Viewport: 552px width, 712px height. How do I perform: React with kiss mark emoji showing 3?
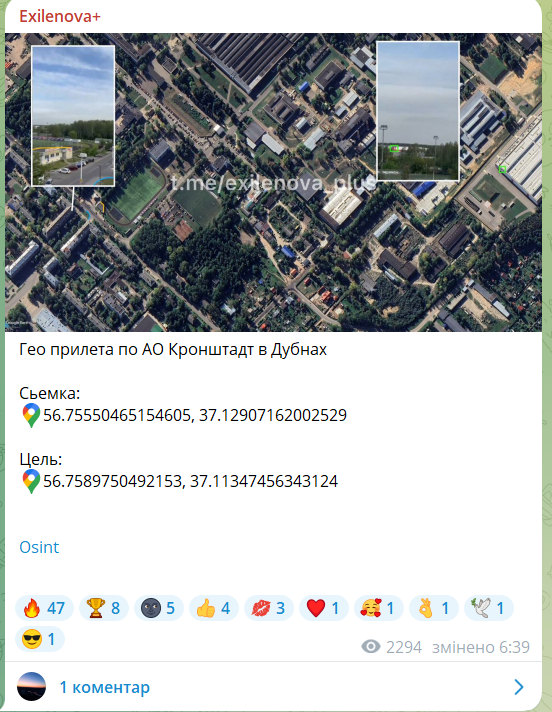(269, 608)
